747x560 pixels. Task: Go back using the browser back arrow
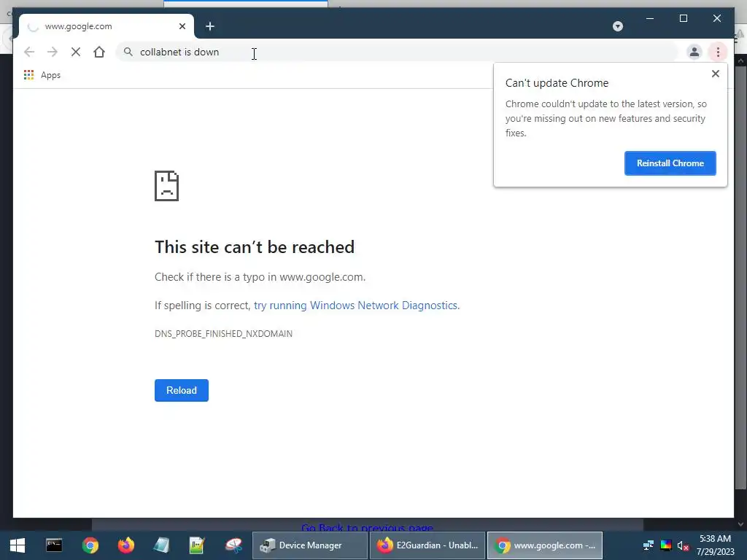(29, 52)
